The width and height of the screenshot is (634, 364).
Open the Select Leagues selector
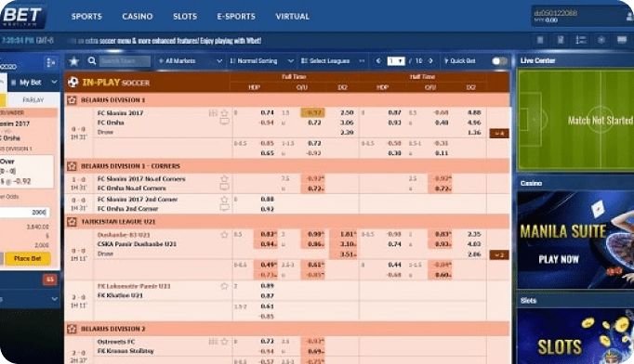[333, 61]
